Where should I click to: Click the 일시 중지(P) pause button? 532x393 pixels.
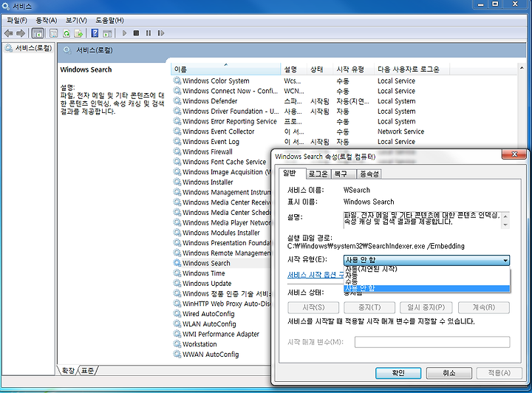(x=426, y=307)
